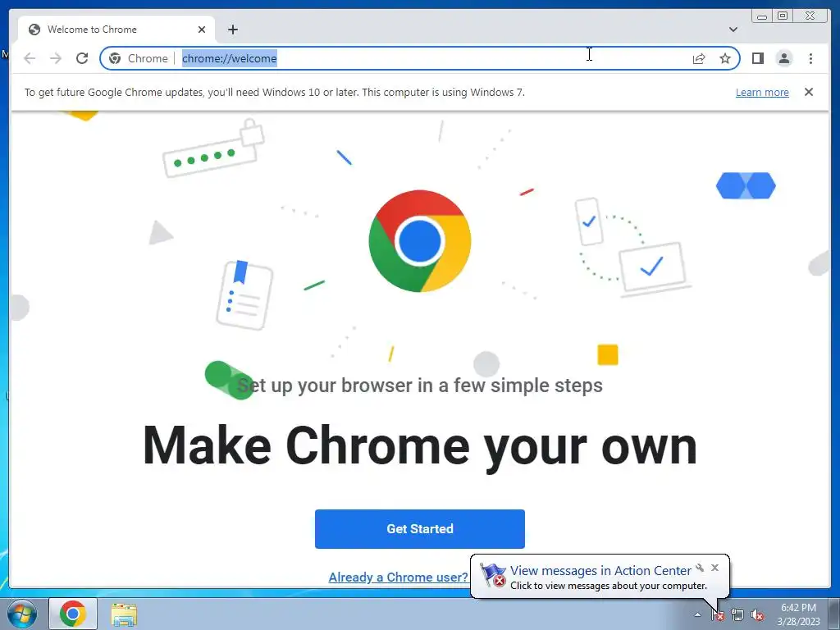This screenshot has width=840, height=630.
Task: Click the Chrome site info icon in address bar
Action: point(115,58)
